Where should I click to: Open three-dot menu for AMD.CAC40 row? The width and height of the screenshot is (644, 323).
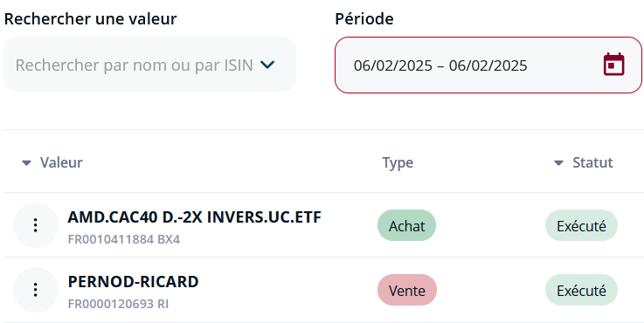[36, 225]
